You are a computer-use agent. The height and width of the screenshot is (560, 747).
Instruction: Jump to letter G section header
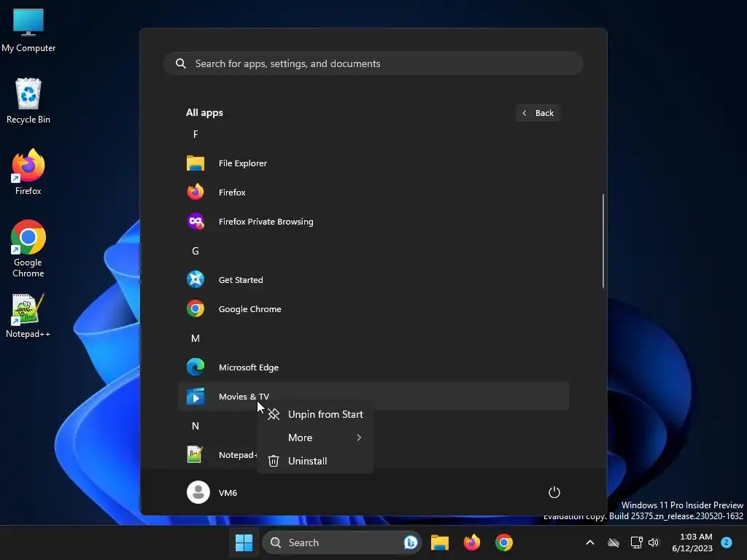click(x=196, y=251)
